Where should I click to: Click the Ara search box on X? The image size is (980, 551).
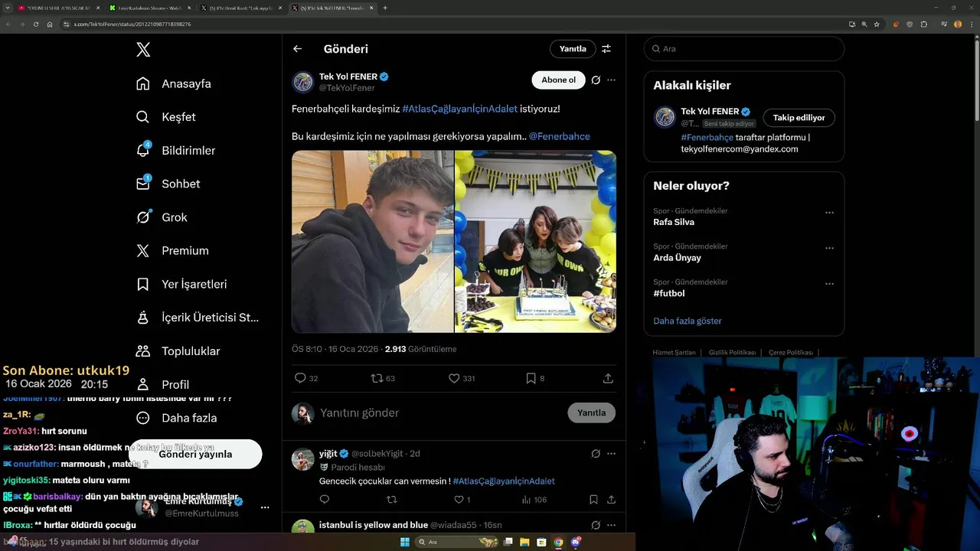pos(743,48)
